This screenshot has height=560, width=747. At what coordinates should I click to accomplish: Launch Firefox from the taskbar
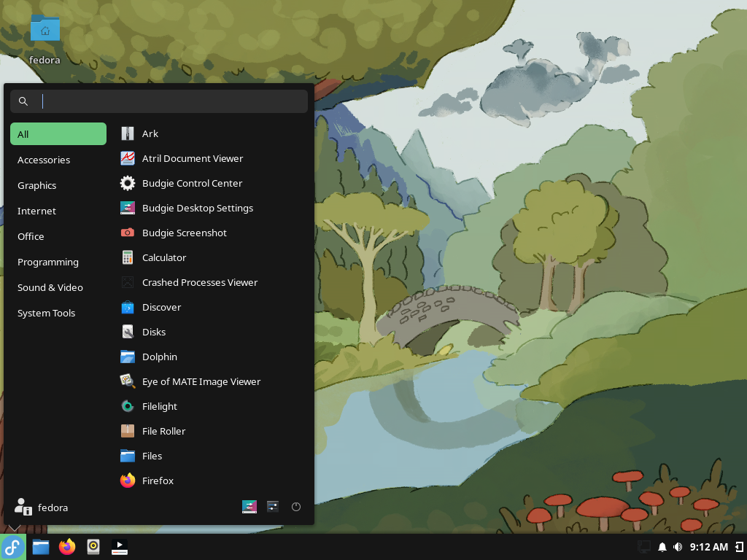pos(67,547)
